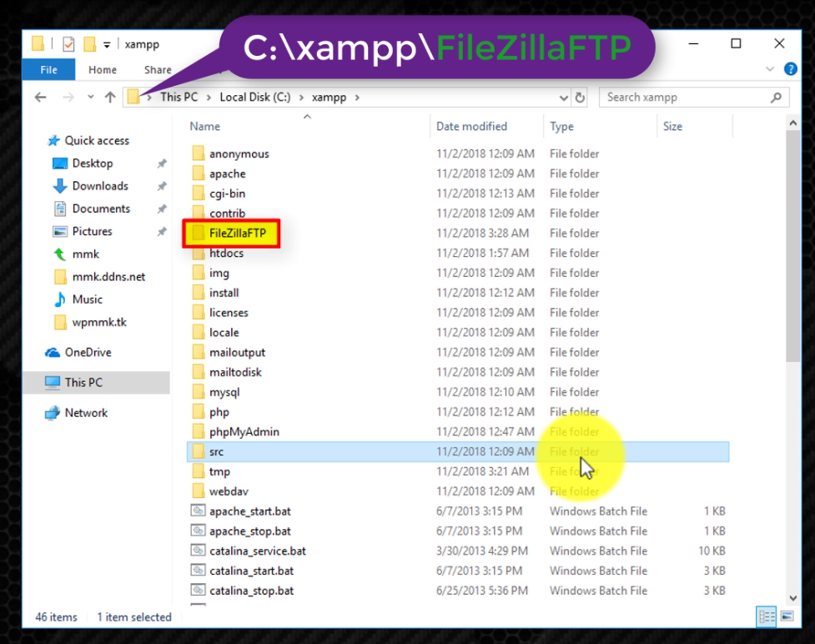The image size is (815, 644).
Task: Click the Back navigation arrow
Action: [41, 98]
